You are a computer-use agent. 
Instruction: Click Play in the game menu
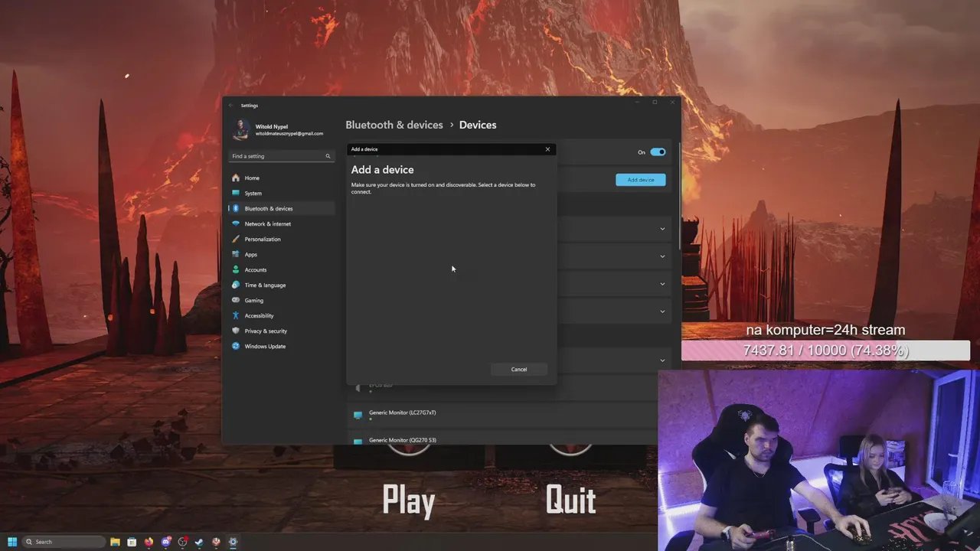[409, 500]
